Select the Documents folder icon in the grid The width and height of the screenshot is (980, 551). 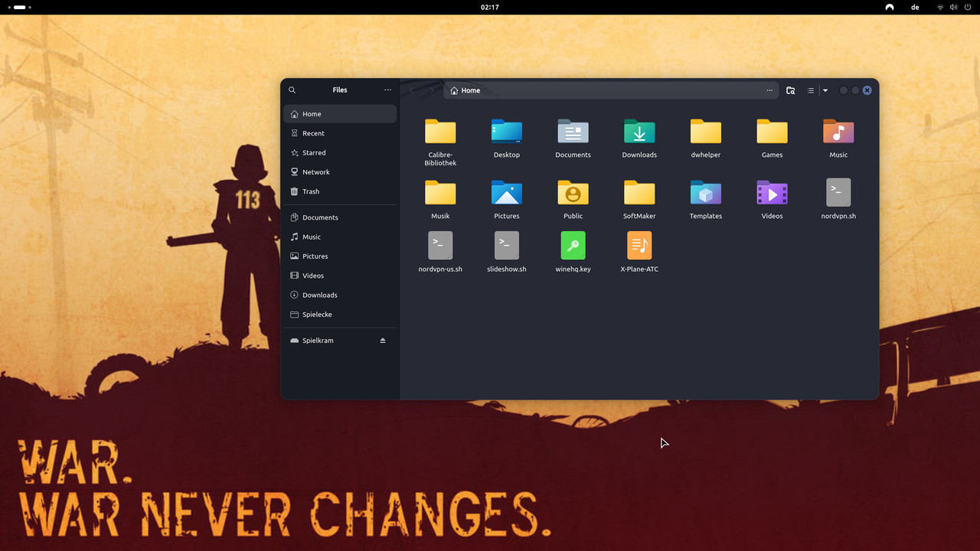(573, 132)
